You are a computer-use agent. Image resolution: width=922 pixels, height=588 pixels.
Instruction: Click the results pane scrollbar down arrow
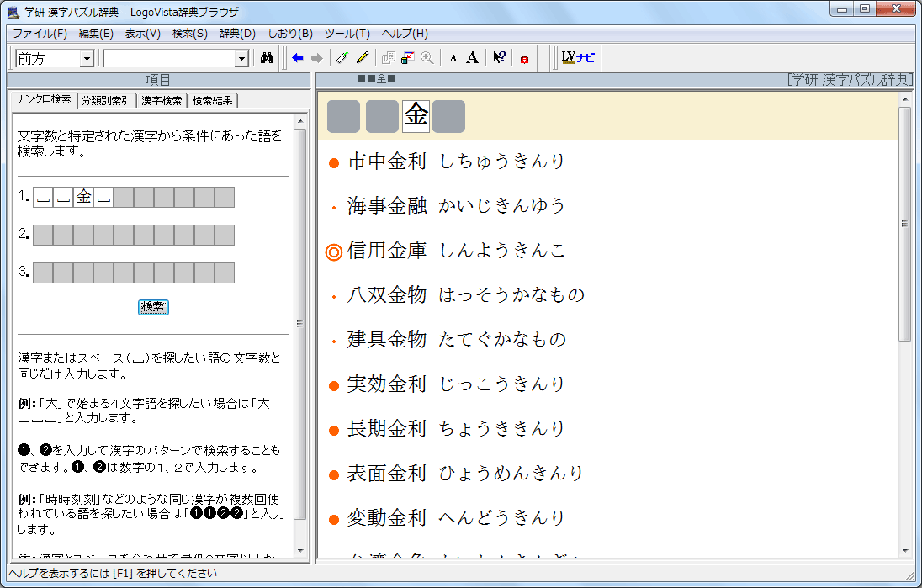[904, 551]
